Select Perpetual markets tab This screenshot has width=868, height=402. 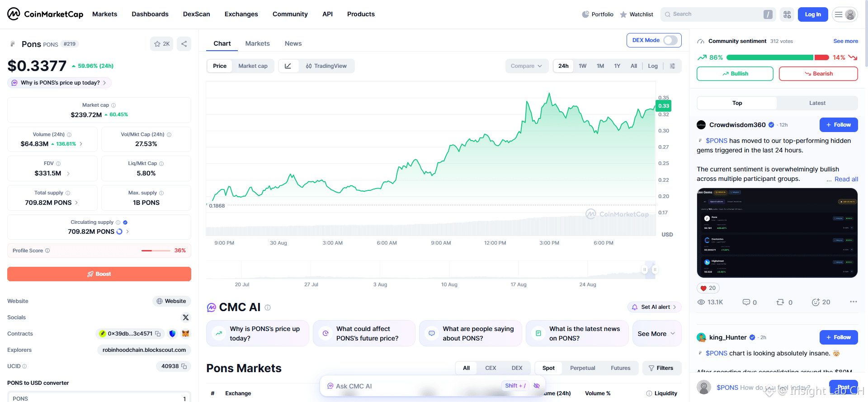pyautogui.click(x=583, y=368)
